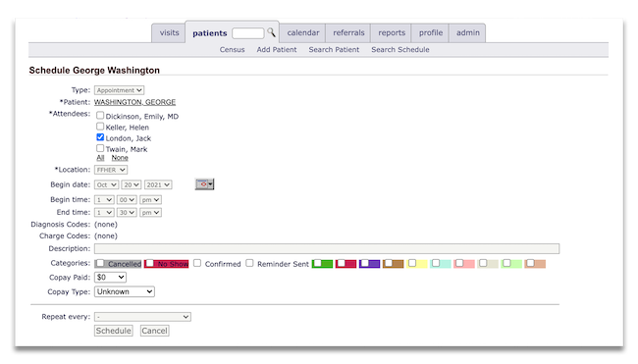Go to the calendar tab
Screen dimensions: 638x364
(x=302, y=32)
